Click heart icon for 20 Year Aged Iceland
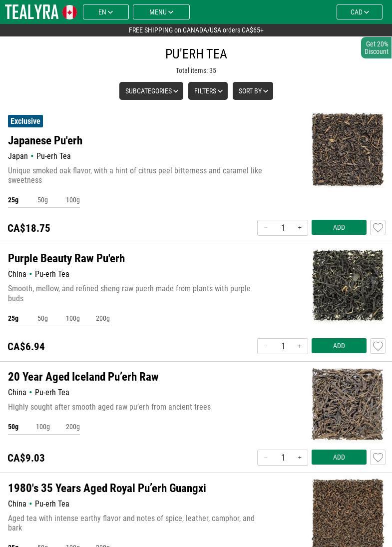The image size is (392, 547). [378, 458]
